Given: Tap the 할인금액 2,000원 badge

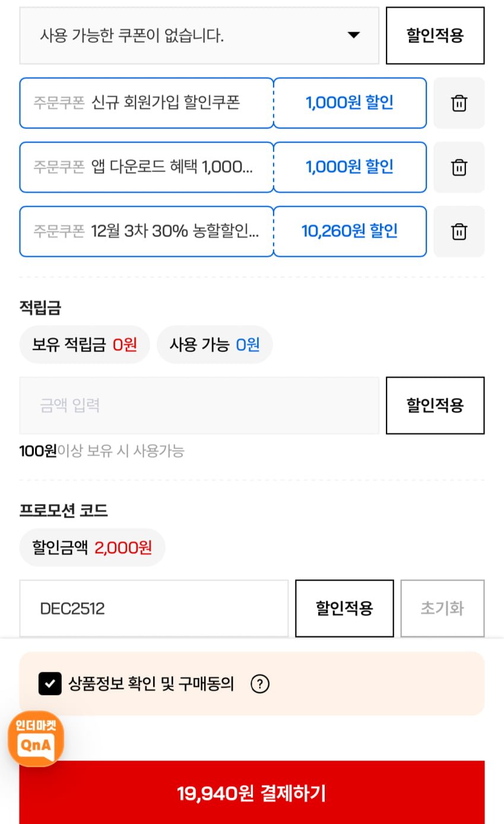Looking at the screenshot, I should [x=92, y=547].
